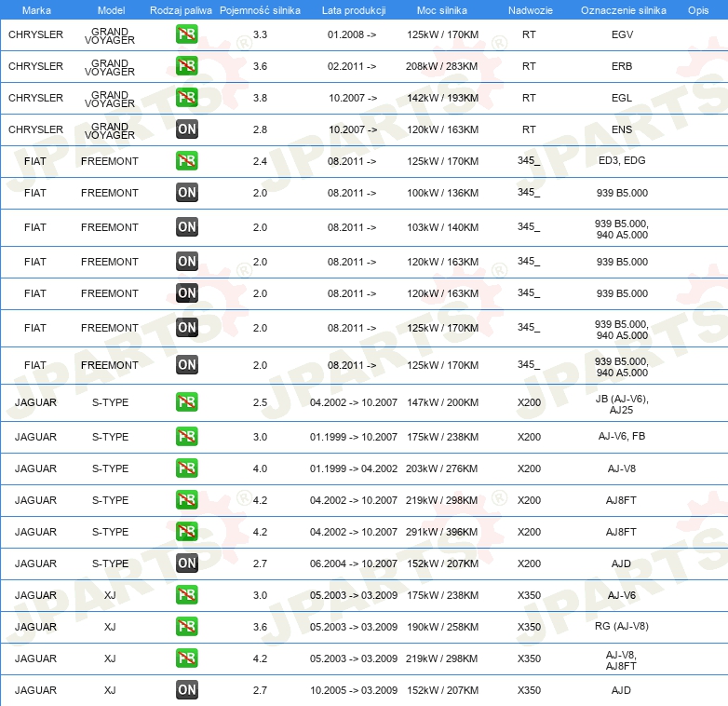Image resolution: width=728 pixels, height=706 pixels.
Task: Click the 3.3 engine capacity cell
Action: [260, 34]
